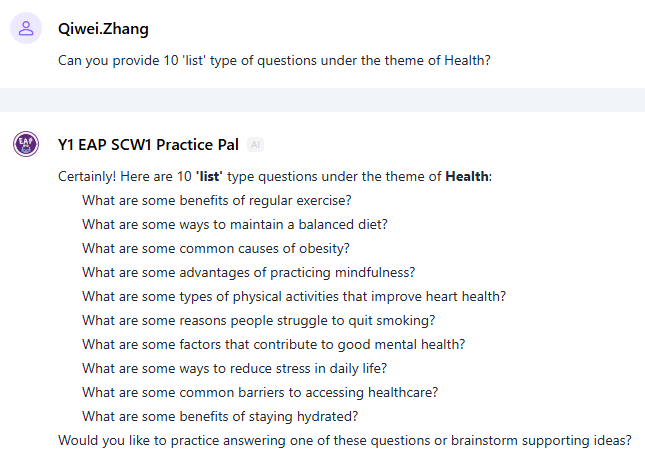Click the closing 'Would you like to practice' line
Image resolution: width=645 pixels, height=458 pixels.
coord(345,440)
